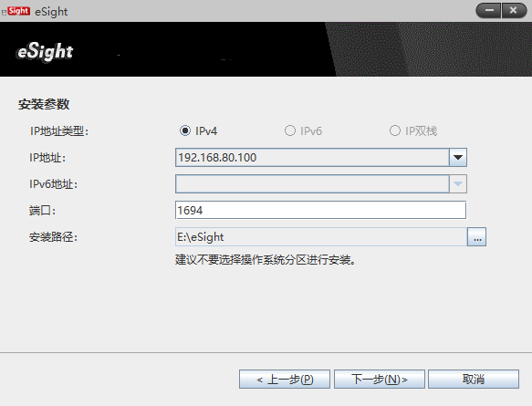Click the 安装参数 heading text
The image size is (532, 406).
(44, 104)
